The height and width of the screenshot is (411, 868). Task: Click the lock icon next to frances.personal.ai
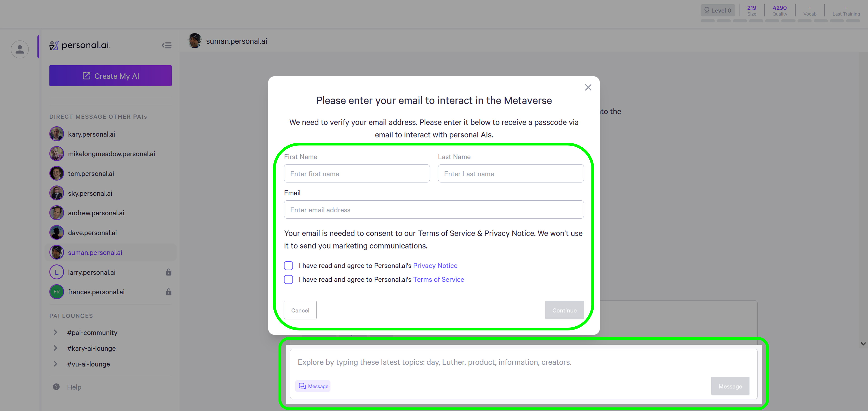168,292
